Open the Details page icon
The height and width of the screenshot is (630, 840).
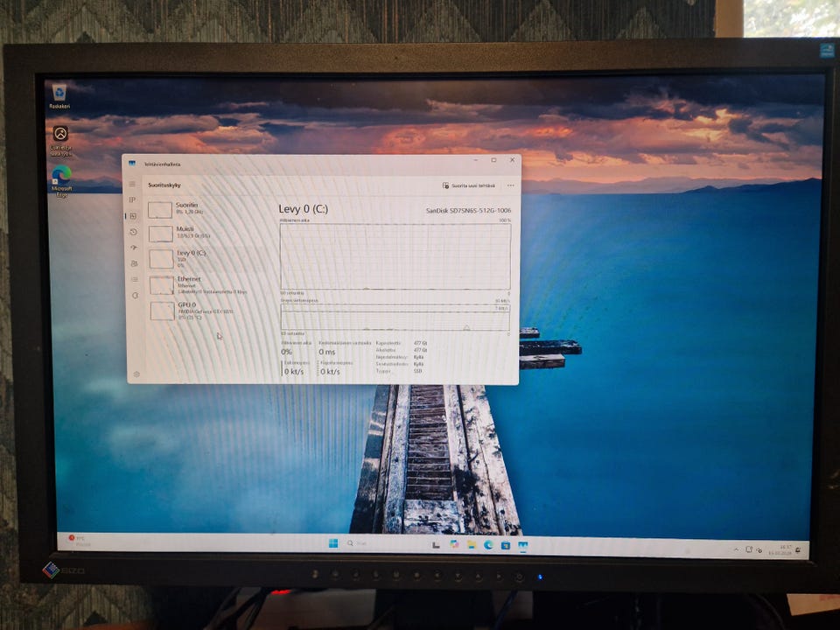tap(135, 279)
